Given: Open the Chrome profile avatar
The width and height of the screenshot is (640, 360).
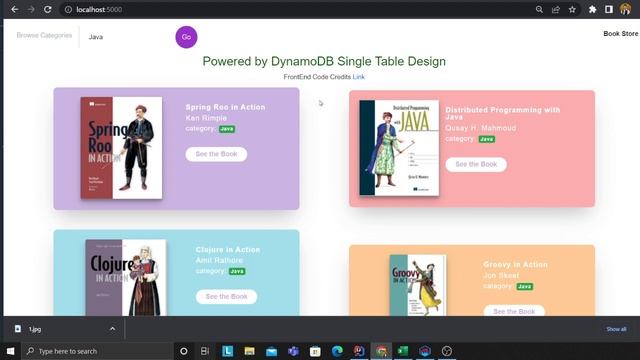Looking at the screenshot, I should tap(625, 9).
